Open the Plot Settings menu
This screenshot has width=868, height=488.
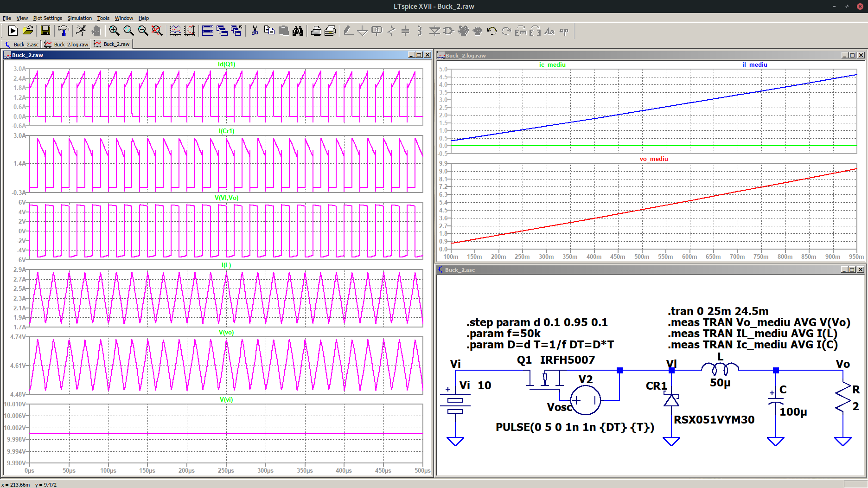coord(48,18)
